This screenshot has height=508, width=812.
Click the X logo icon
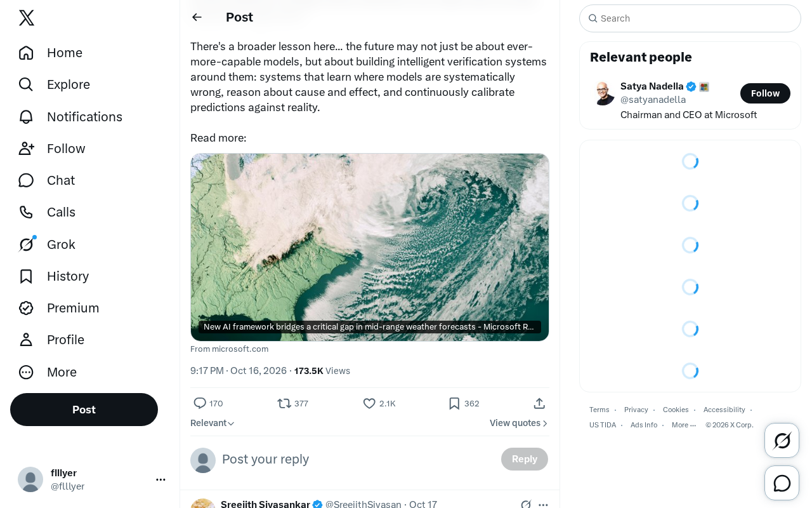[x=27, y=18]
